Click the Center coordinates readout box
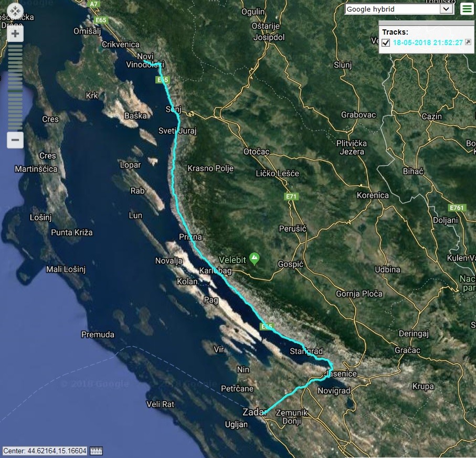Screen dimensions: 476x458 tap(45, 451)
